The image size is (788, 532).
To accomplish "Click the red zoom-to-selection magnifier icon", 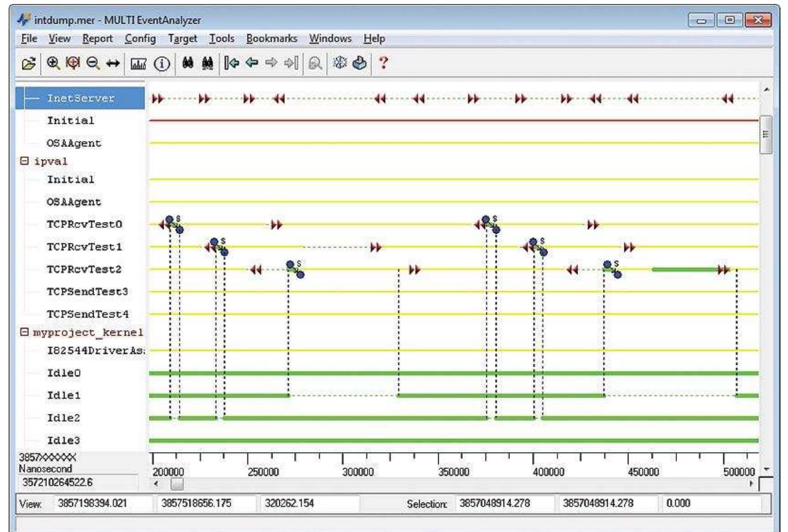I will (73, 64).
